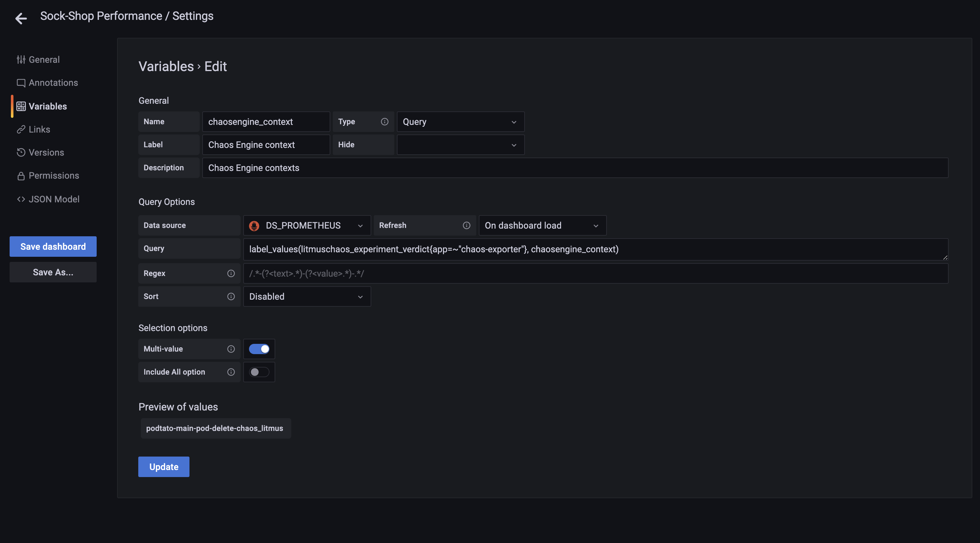
Task: Click the Multi-value info icon
Action: tap(230, 349)
